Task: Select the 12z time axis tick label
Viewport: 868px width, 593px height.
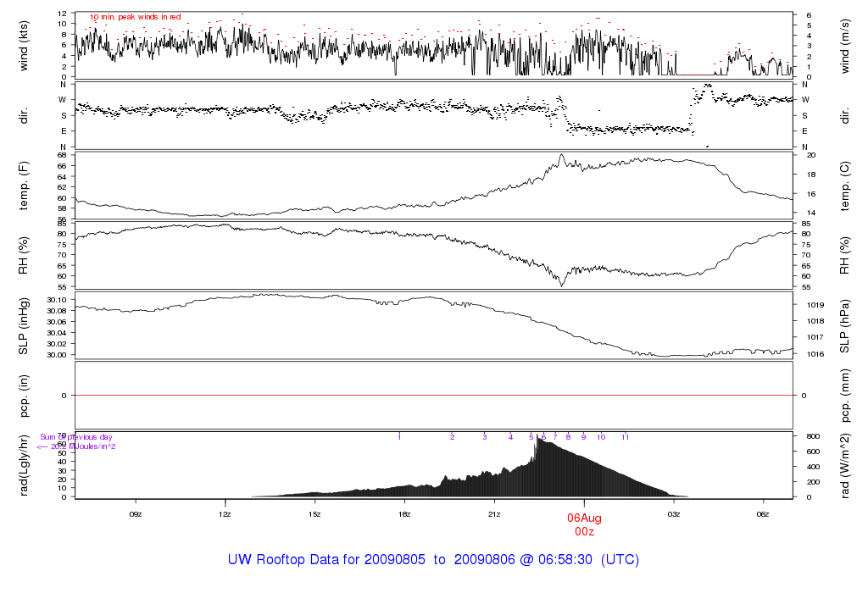Action: [x=225, y=514]
